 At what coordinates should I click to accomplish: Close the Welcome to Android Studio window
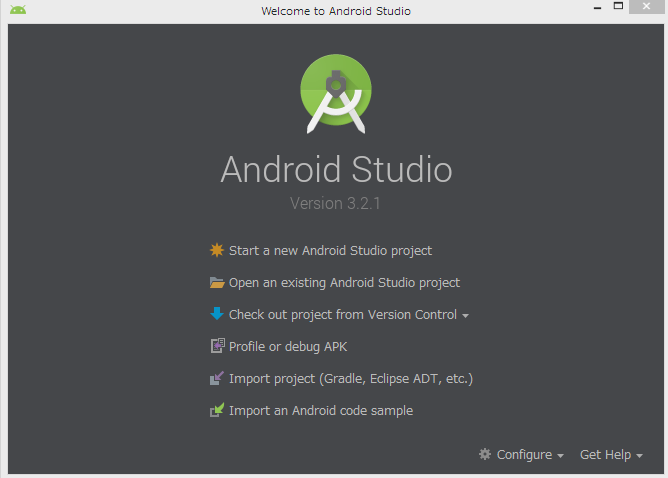[646, 6]
